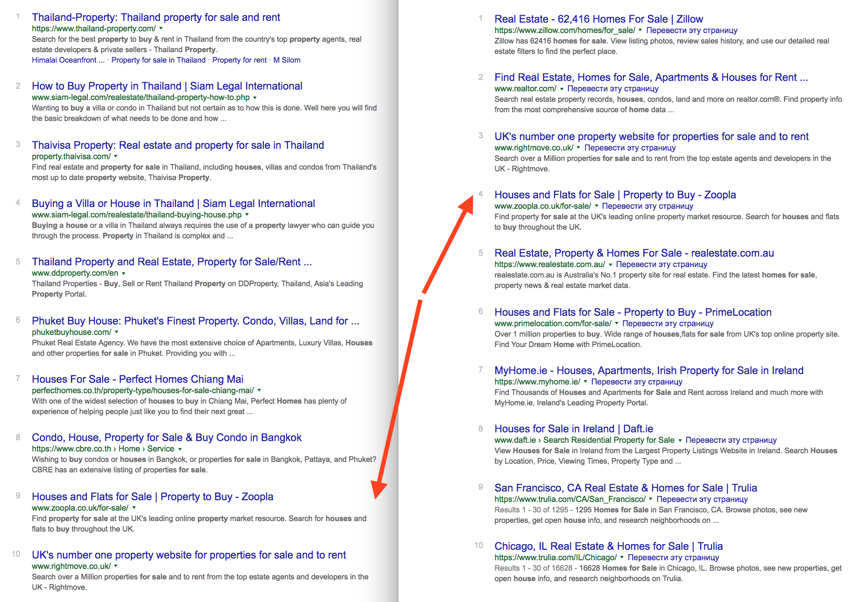Translate the PrimeLocation result page

(668, 324)
